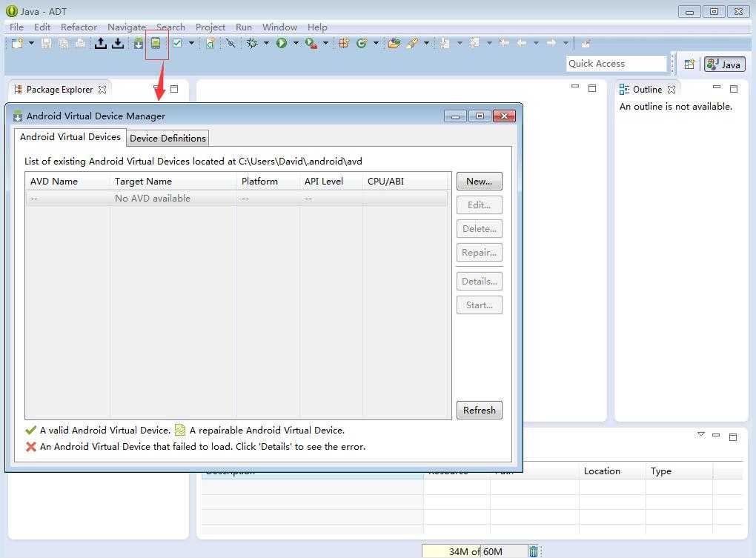Close the Outline view tab X

(x=672, y=90)
